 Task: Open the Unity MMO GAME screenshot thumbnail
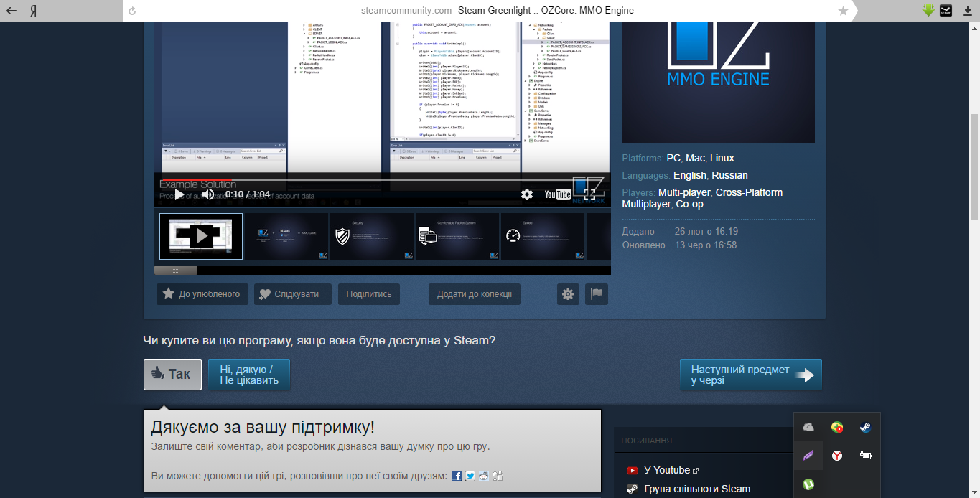[x=286, y=236]
